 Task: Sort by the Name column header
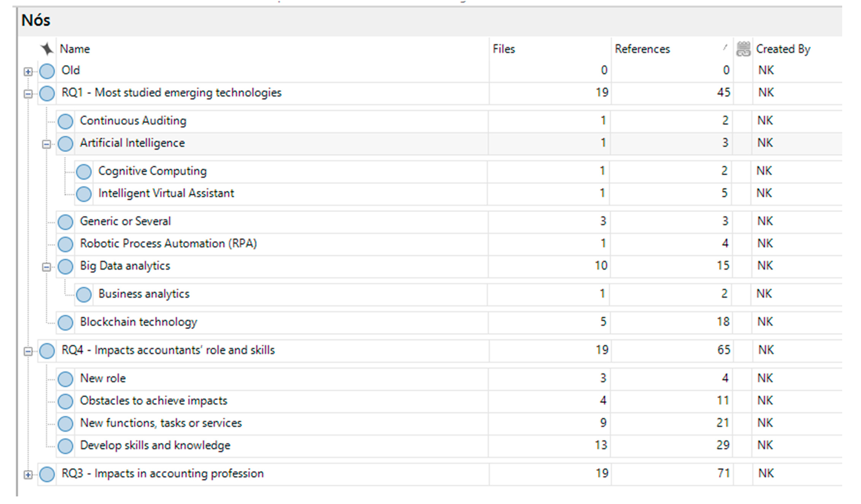coord(75,49)
